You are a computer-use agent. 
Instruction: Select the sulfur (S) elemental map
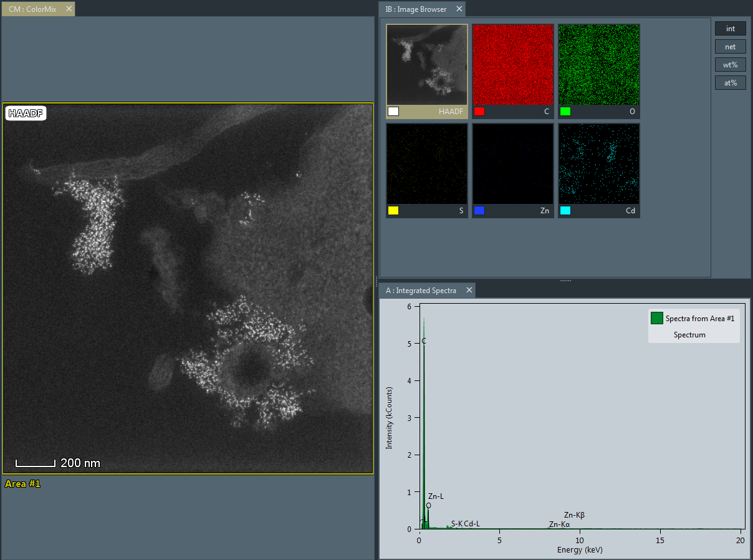[426, 164]
